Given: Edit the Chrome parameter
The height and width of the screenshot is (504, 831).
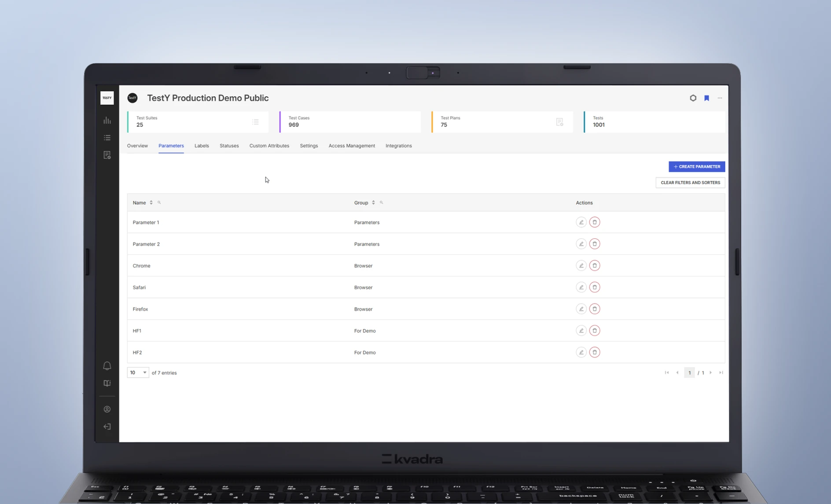Looking at the screenshot, I should [x=581, y=266].
